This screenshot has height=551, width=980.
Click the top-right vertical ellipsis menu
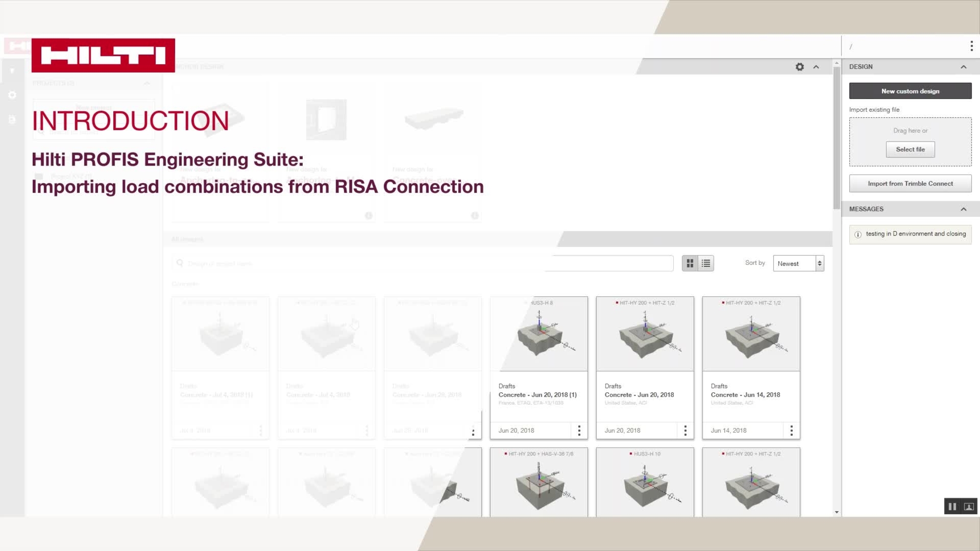coord(971,46)
